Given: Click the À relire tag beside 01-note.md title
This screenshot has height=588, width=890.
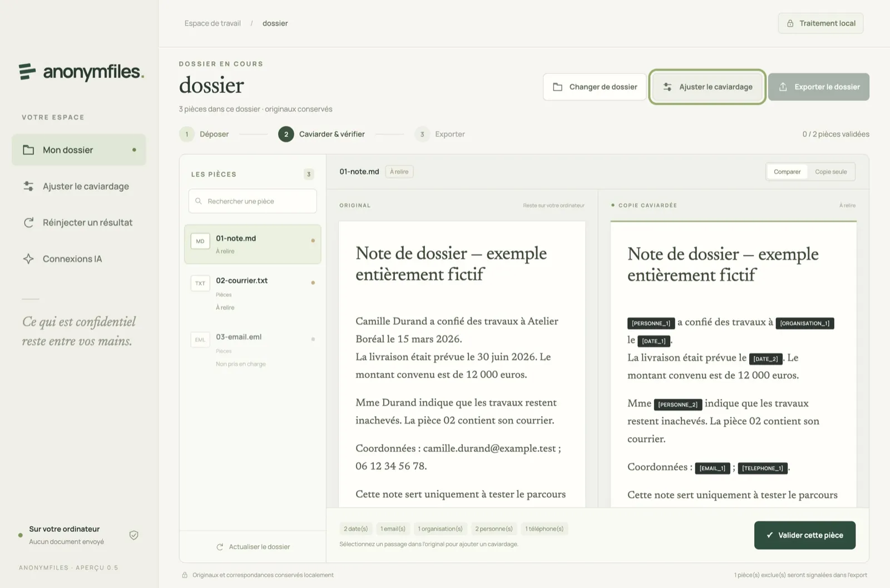Looking at the screenshot, I should [x=399, y=172].
